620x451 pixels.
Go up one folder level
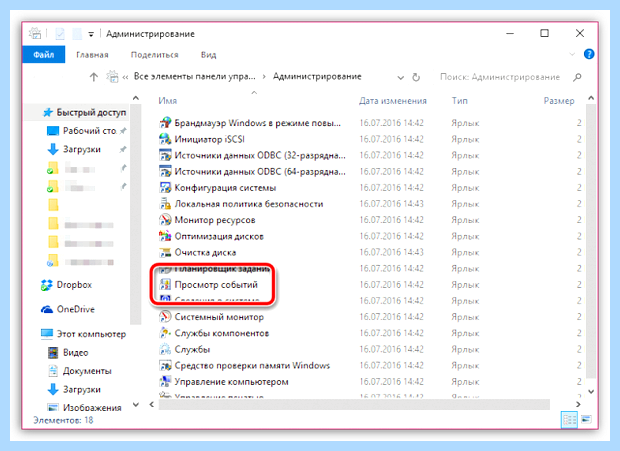(94, 77)
